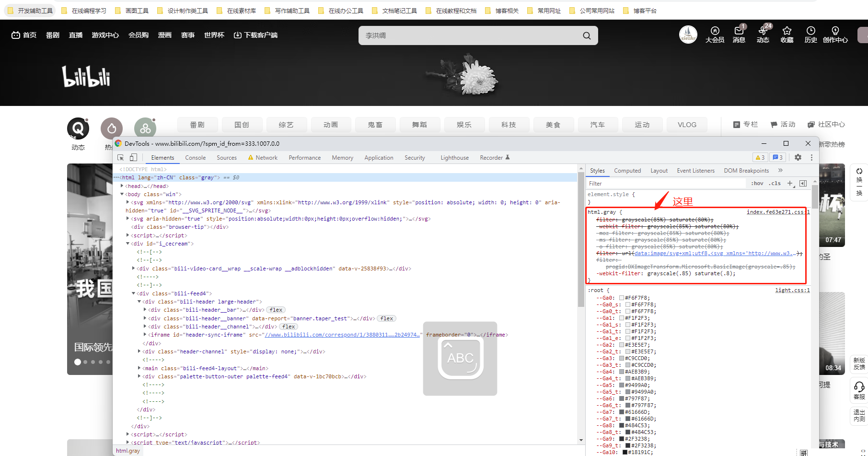This screenshot has width=868, height=456.
Task: Open the Application tab
Action: pyautogui.click(x=379, y=158)
